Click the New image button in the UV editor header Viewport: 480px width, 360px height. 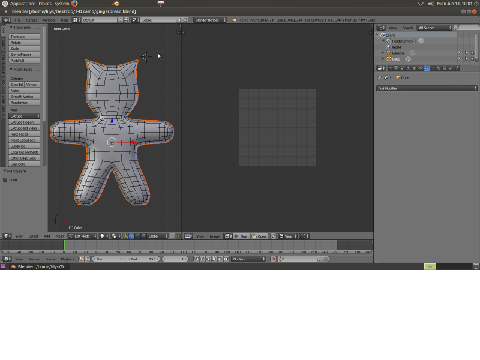(242, 236)
